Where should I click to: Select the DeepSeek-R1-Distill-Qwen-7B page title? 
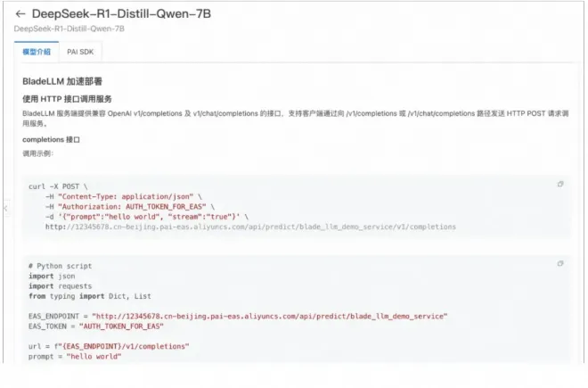121,14
